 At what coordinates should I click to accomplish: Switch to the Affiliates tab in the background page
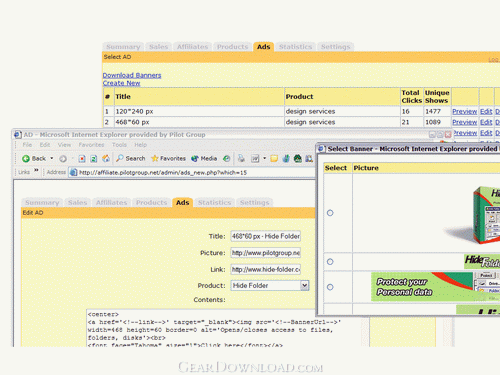tap(192, 47)
